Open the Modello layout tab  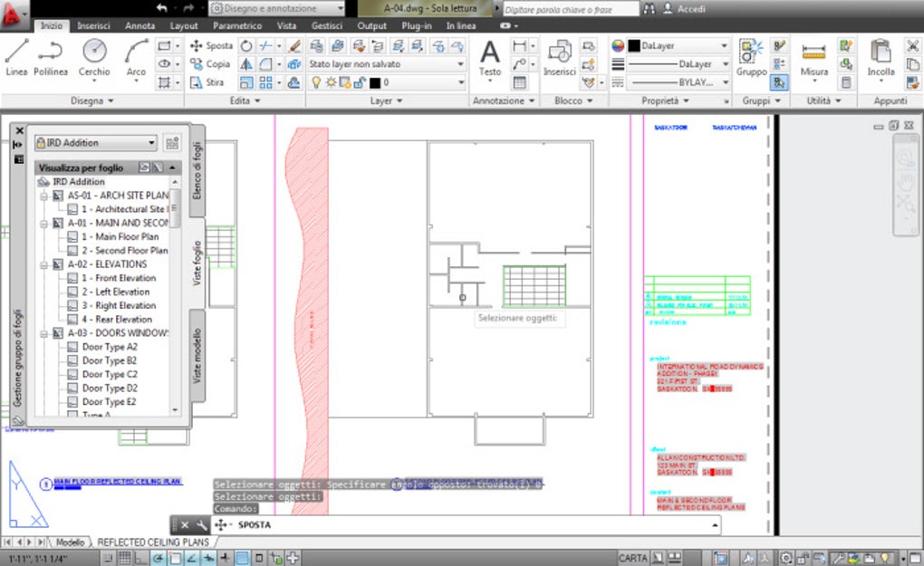click(x=70, y=542)
